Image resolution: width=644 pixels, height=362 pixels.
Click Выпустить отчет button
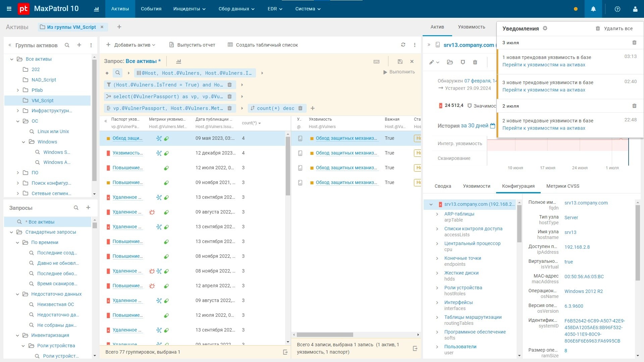192,45
